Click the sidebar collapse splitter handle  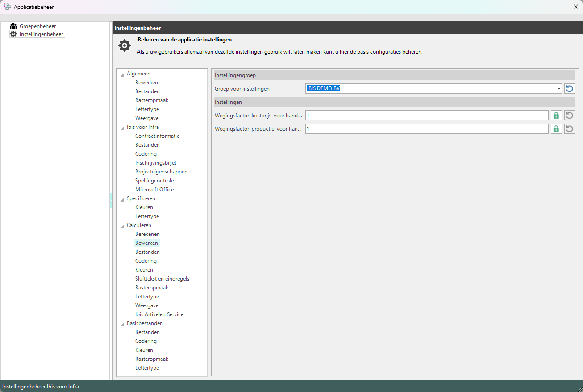coord(111,201)
